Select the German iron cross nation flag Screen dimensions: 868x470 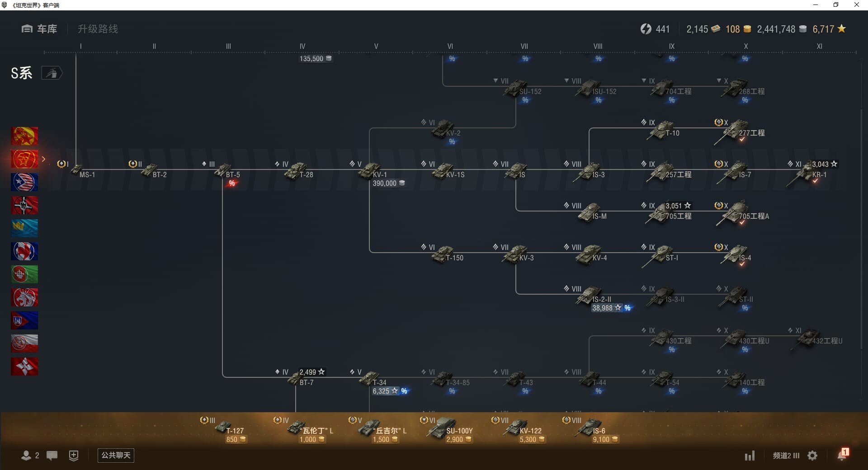(24, 205)
